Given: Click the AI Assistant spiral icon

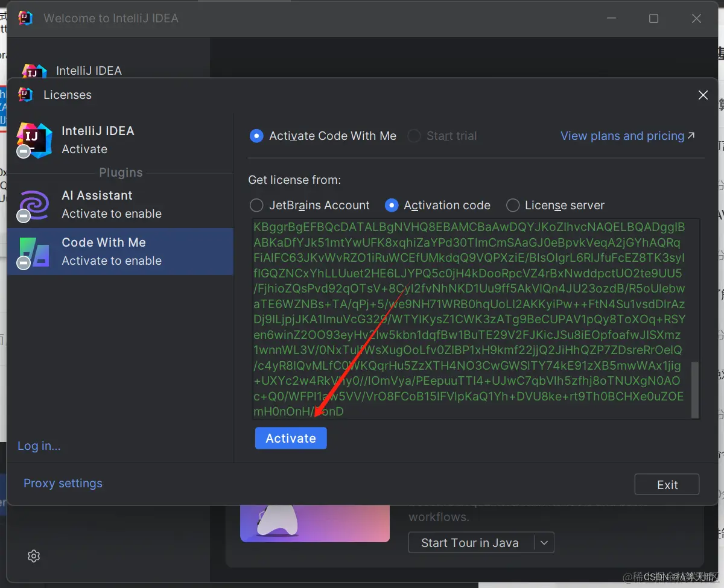Looking at the screenshot, I should coord(34,204).
